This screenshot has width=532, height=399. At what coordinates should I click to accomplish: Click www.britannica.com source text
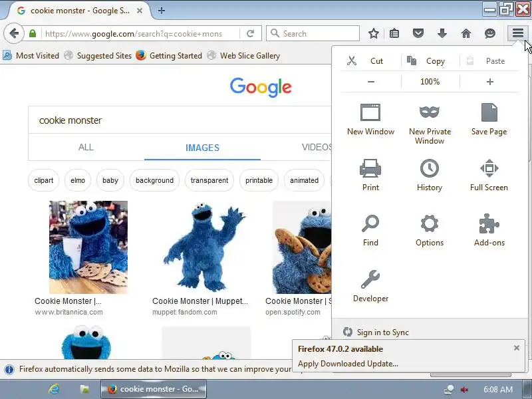coord(68,312)
